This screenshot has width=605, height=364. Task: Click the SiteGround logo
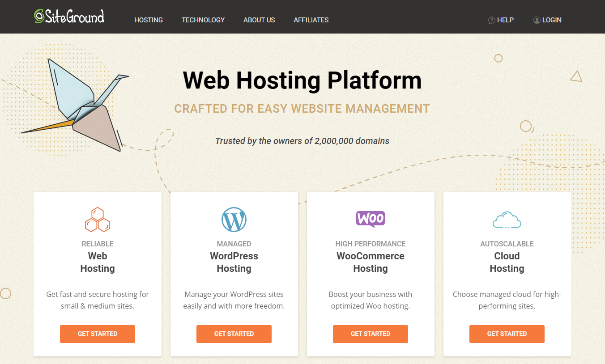coord(69,17)
